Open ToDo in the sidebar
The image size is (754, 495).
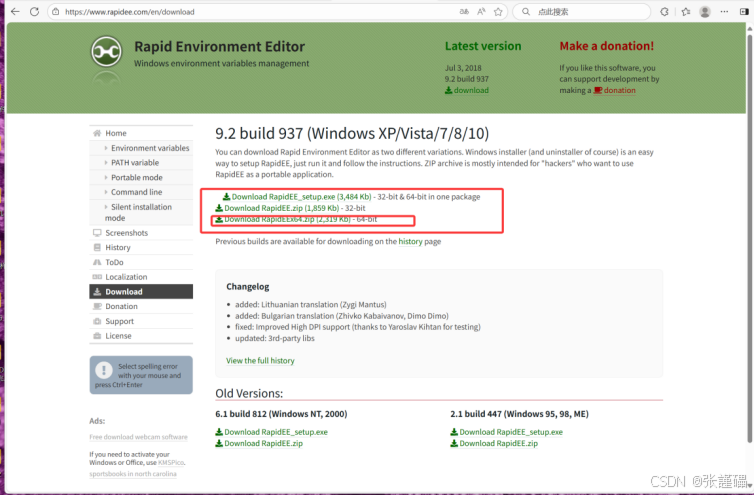(x=141, y=262)
